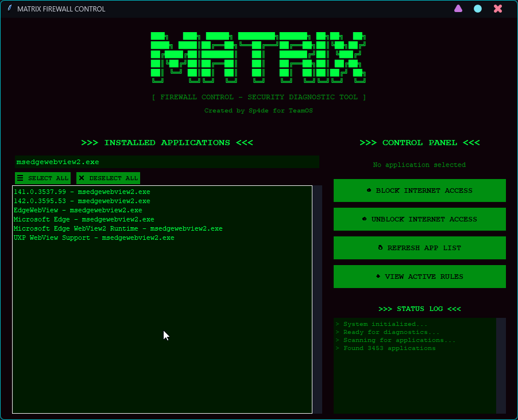Click the cyan circle window icon
The height and width of the screenshot is (420, 518).
point(478,9)
